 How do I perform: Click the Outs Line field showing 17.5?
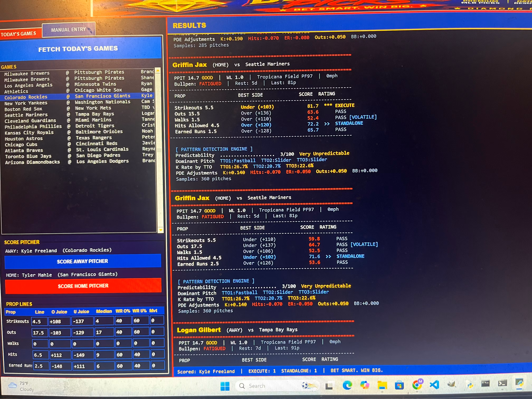click(40, 333)
